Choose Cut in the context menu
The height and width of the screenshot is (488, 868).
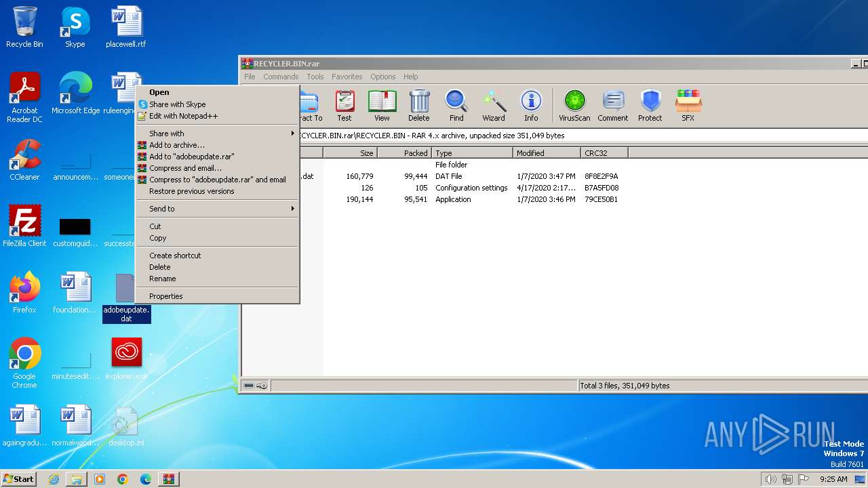coord(217,226)
